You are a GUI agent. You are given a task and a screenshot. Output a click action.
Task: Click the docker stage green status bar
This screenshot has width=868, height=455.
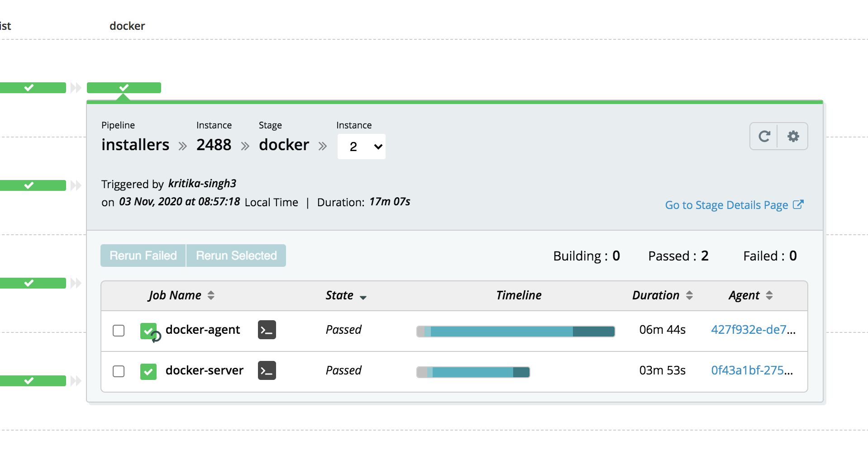click(124, 88)
